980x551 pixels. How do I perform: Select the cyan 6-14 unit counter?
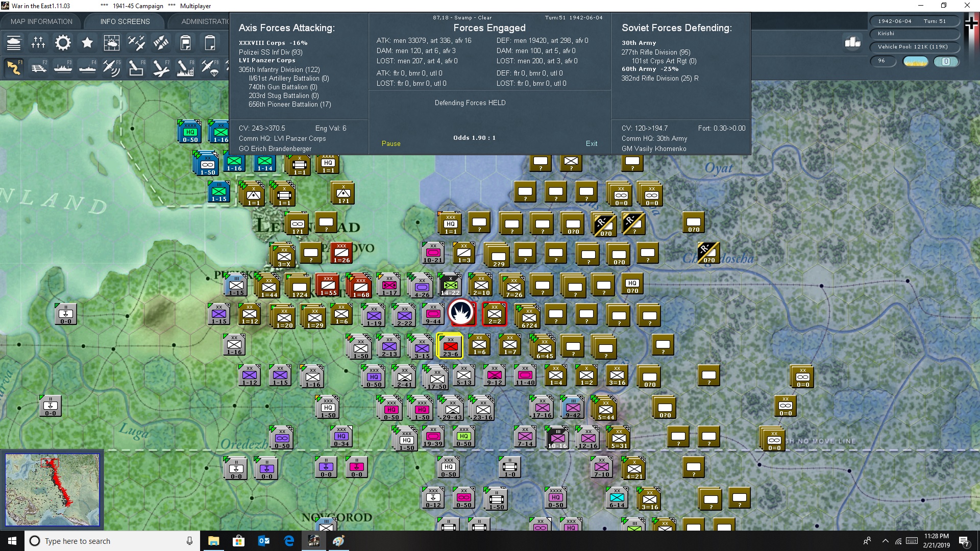617,498
